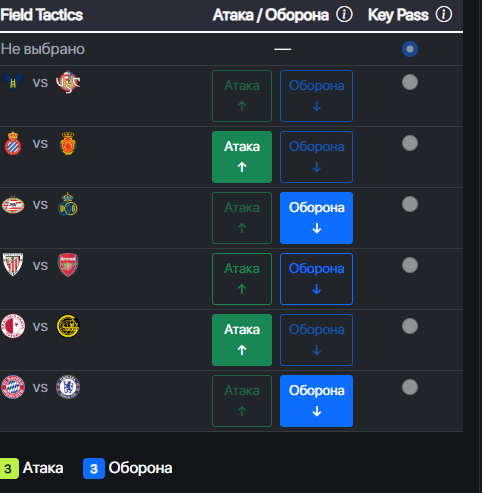Click the Espanyol team crest
Viewport: 482px width, 493px height.
click(13, 143)
